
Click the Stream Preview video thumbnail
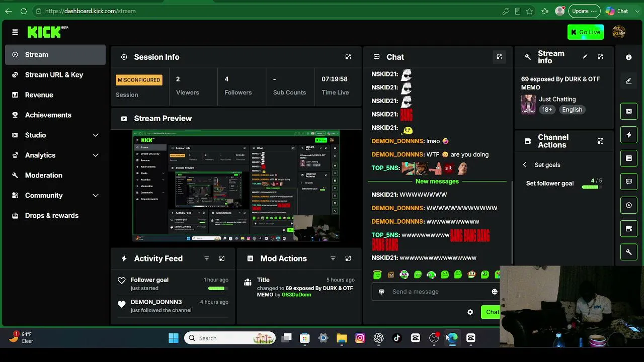point(236,186)
